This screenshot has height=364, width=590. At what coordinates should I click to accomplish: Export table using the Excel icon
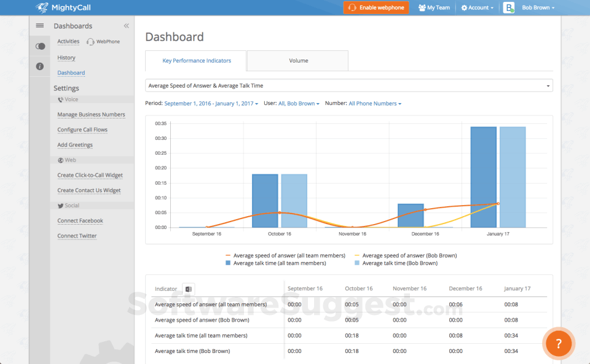189,289
